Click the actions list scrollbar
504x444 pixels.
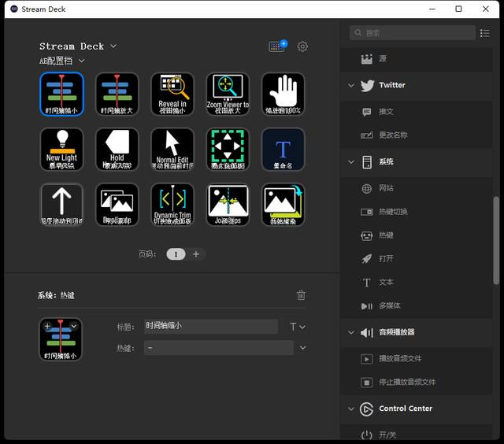[x=496, y=240]
